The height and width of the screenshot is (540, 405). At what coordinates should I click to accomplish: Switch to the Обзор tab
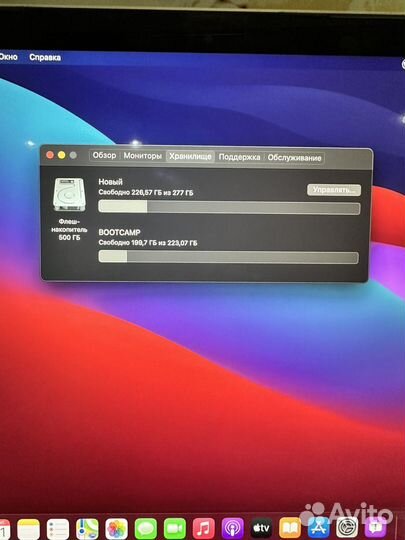tap(104, 156)
